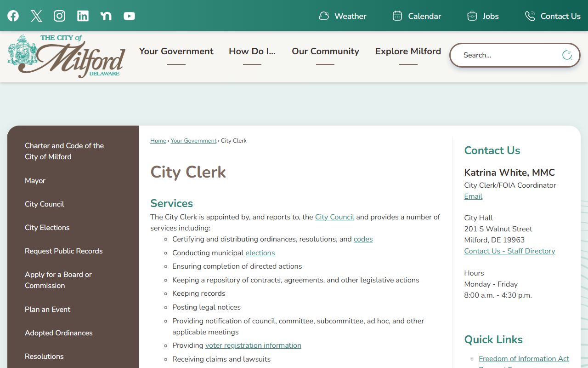Image resolution: width=588 pixels, height=368 pixels.
Task: Click 'Receiving claims and lawsuits' list item
Action: 221,359
